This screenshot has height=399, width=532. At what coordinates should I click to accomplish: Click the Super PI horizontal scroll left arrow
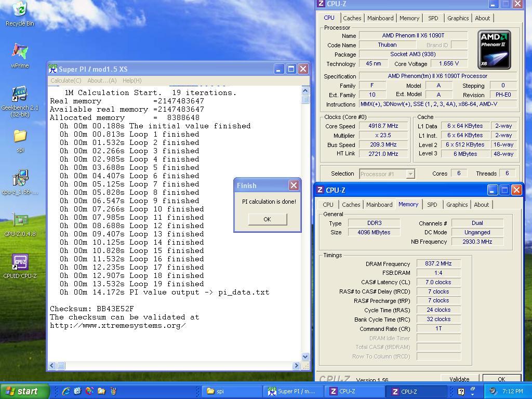(52, 366)
